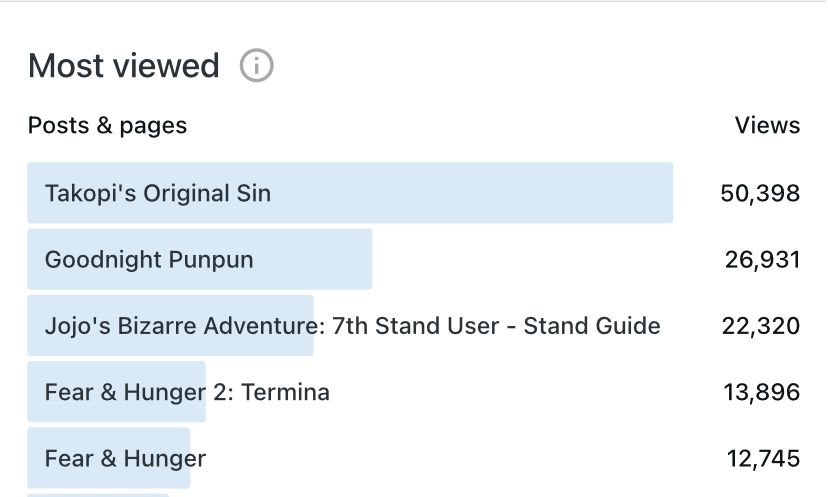Click the blue bar behind Fear & Hunger

pyautogui.click(x=108, y=458)
